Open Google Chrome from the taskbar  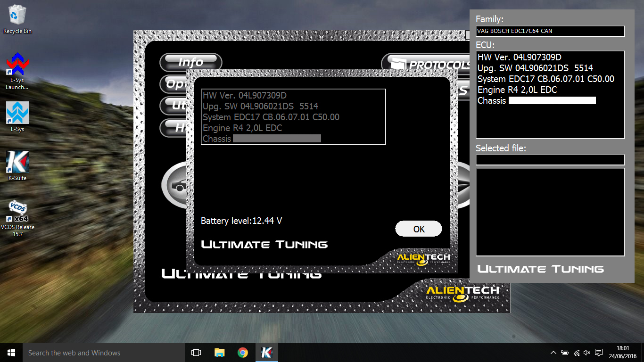click(x=243, y=353)
